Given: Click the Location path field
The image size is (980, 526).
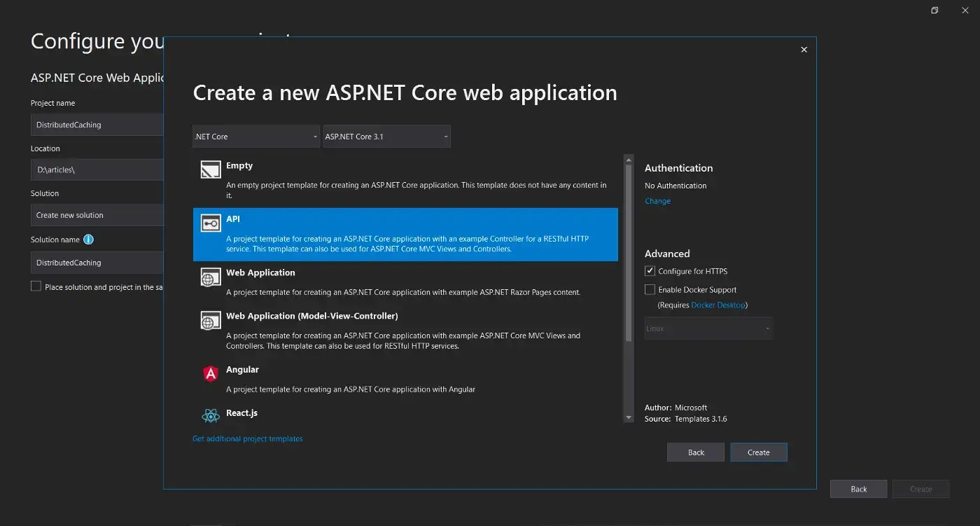Looking at the screenshot, I should [x=97, y=169].
